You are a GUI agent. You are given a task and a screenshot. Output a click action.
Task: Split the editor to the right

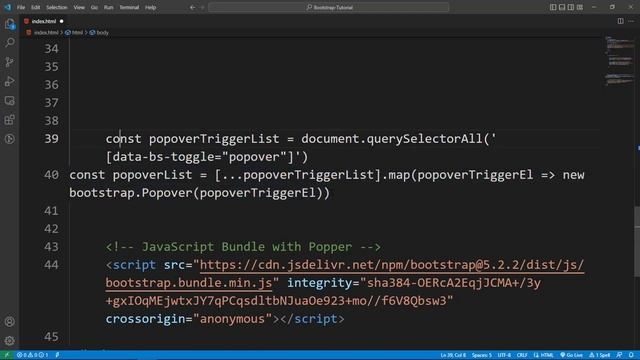[x=620, y=21]
